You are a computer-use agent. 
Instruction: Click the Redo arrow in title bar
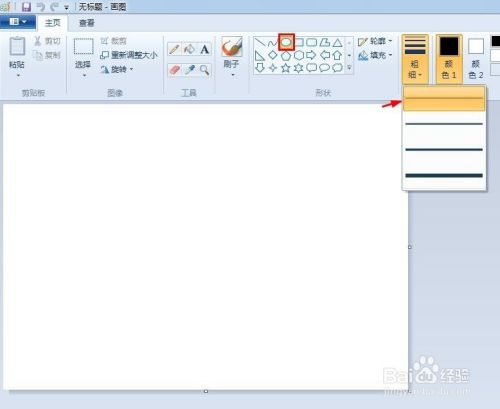54,7
